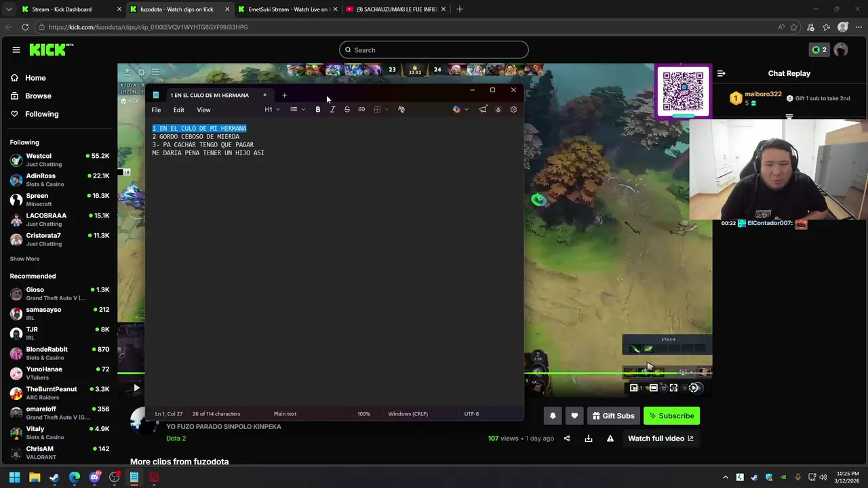Click the Gift Subs button
Screen dimensions: 868x488
(x=613, y=415)
